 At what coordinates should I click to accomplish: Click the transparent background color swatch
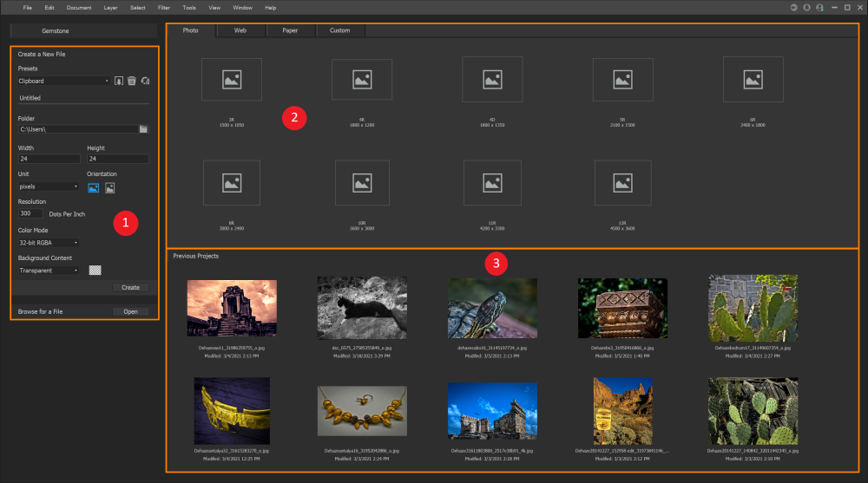[x=95, y=271]
